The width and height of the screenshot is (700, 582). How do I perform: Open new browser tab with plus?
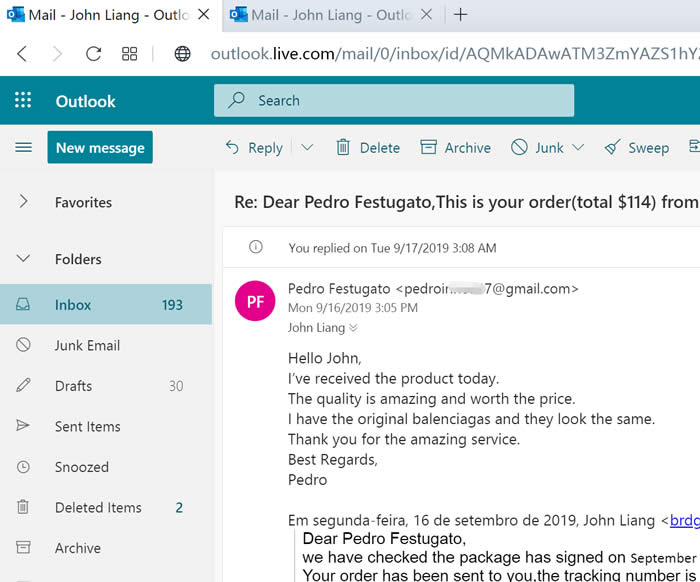coord(461,15)
